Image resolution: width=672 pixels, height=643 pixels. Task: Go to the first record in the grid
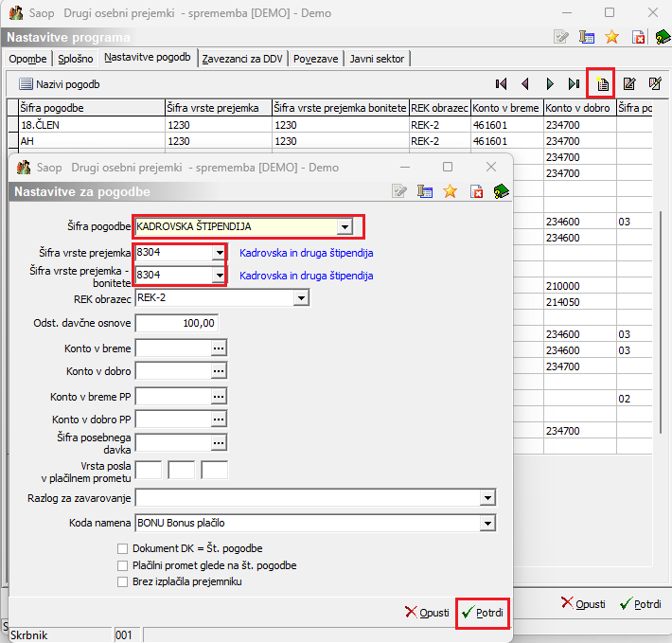point(501,84)
